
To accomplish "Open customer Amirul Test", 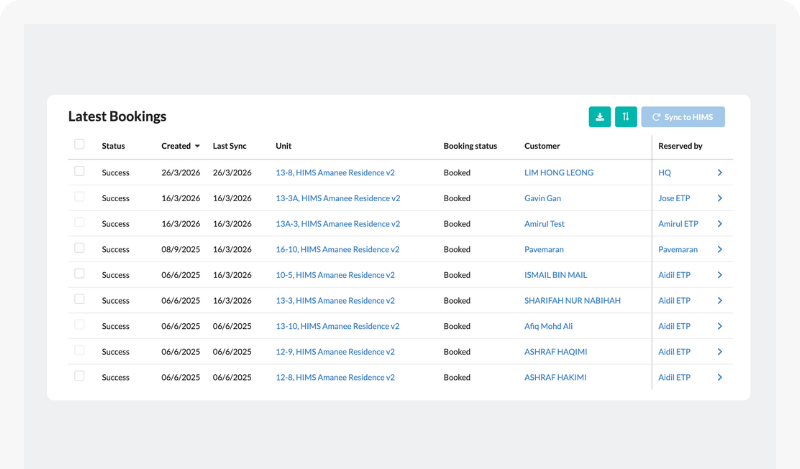I will (x=544, y=224).
